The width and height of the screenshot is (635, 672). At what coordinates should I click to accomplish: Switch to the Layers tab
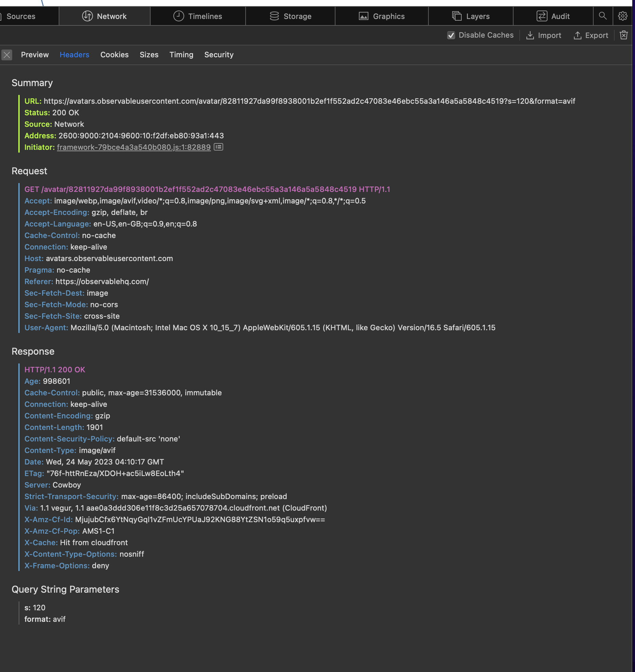[471, 16]
